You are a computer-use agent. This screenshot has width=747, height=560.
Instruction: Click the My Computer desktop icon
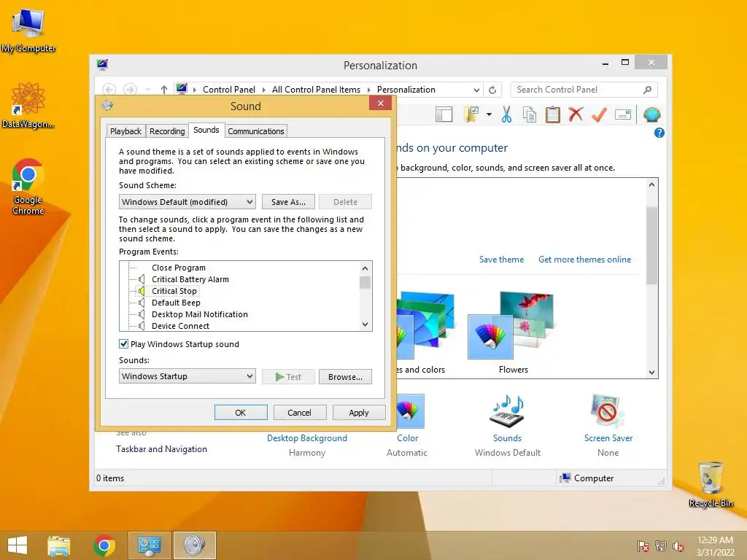28,31
